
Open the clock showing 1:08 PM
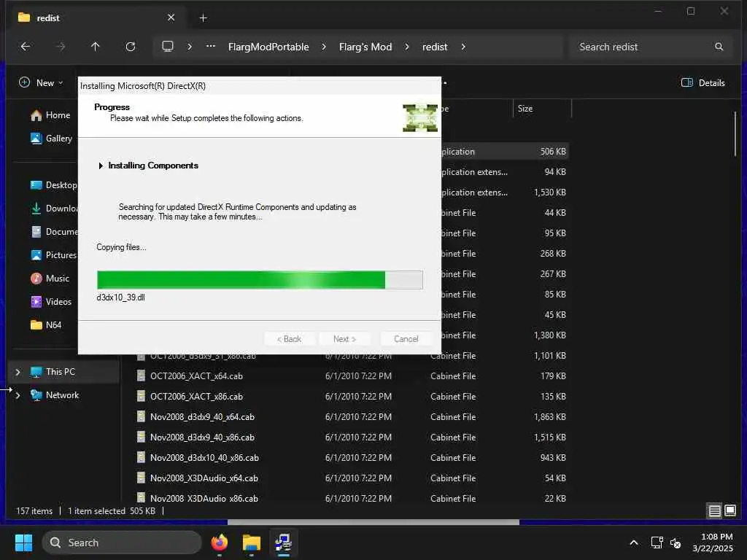pyautogui.click(x=713, y=542)
